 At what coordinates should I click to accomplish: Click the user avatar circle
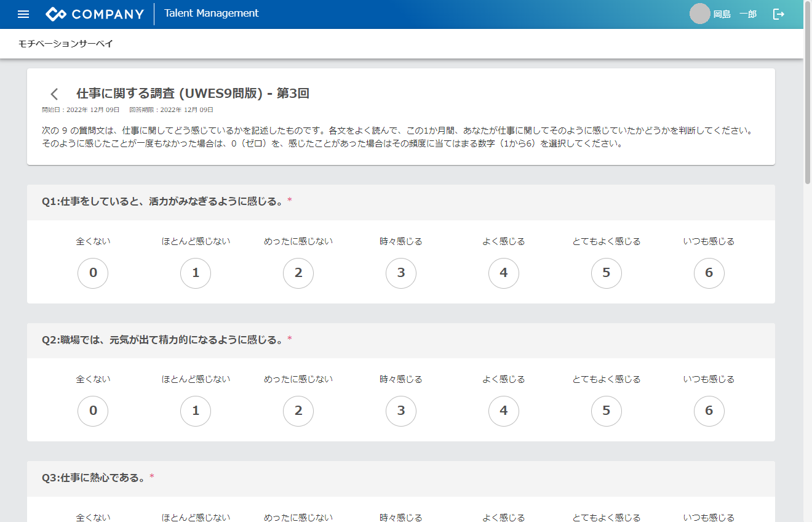700,14
